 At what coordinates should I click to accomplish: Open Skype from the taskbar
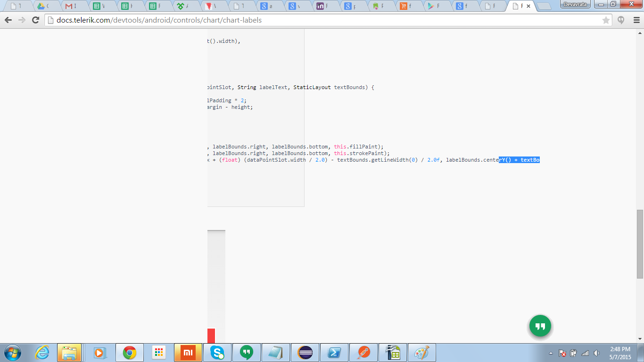point(217,353)
